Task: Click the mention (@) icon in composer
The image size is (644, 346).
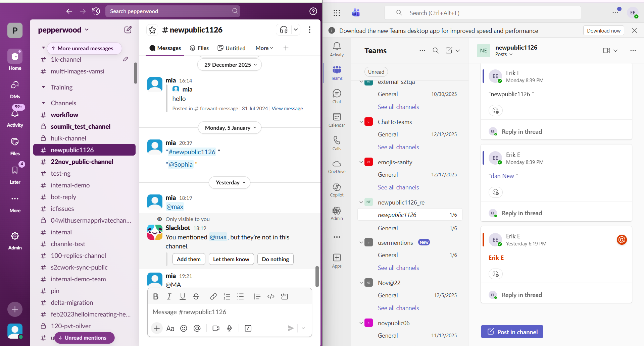Action: (x=197, y=328)
